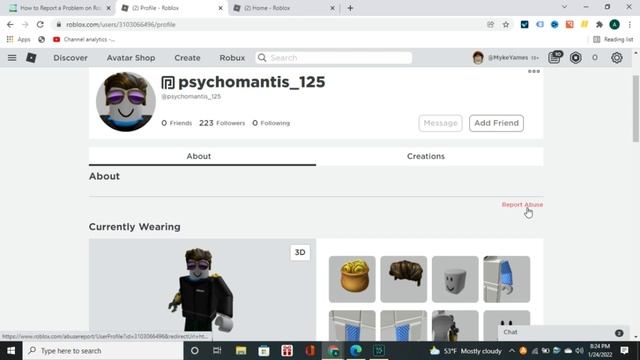Screen dimensions: 640x360
Task: Open the Windows Start menu
Action: 11,351
